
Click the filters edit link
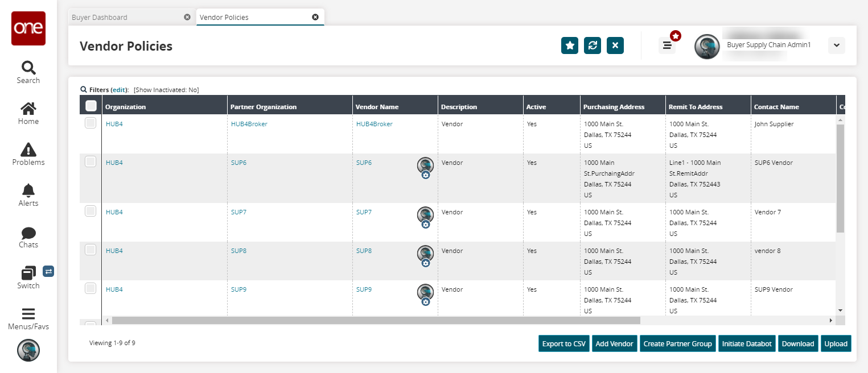(119, 90)
